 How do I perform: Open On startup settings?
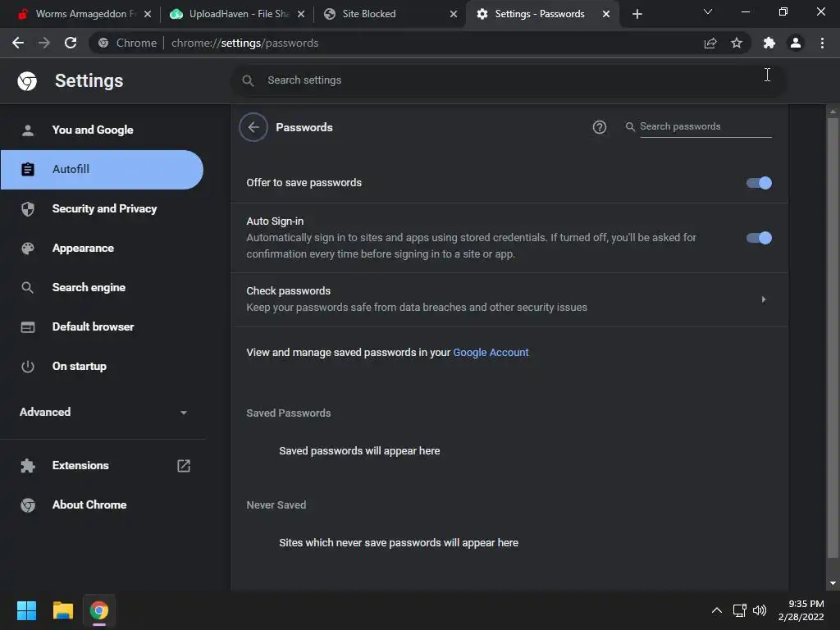(x=102, y=367)
